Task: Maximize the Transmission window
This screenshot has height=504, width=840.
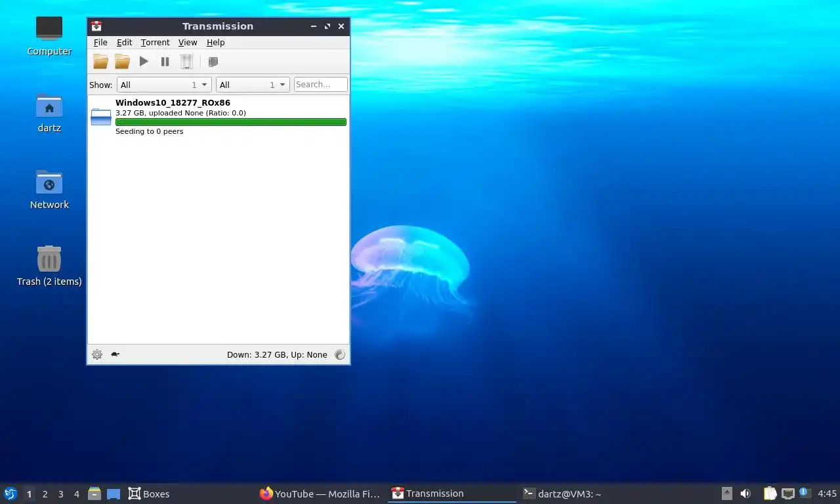Action: pos(327,26)
